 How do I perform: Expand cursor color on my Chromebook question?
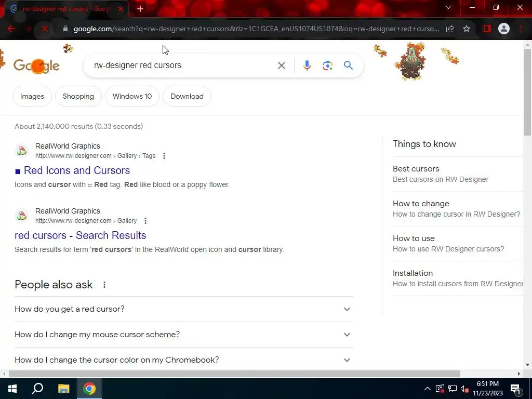(x=184, y=360)
